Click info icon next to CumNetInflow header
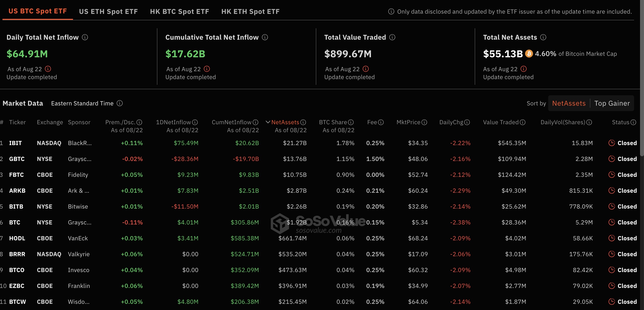Screen dimensions: 644x310 (255, 122)
